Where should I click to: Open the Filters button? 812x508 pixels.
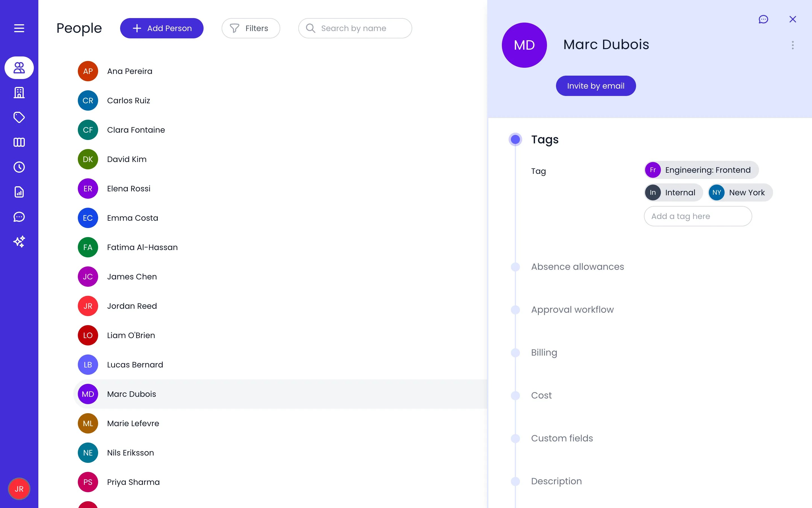click(x=251, y=28)
